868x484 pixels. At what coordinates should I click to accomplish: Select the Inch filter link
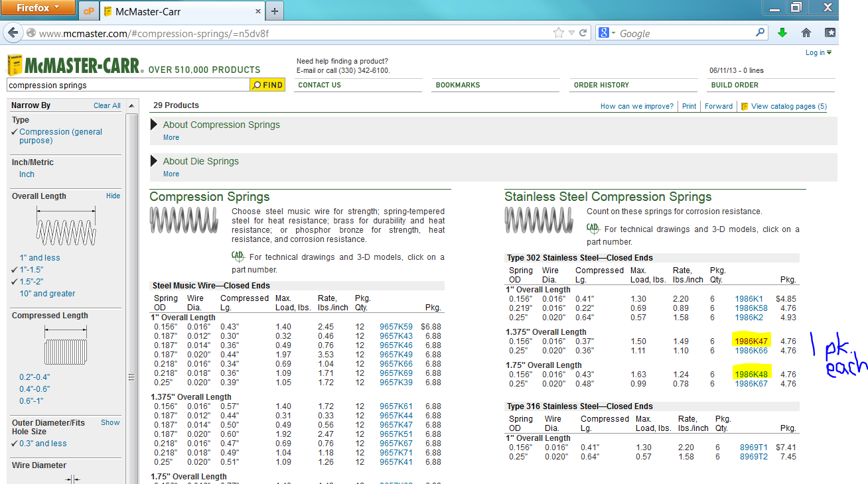coord(27,174)
